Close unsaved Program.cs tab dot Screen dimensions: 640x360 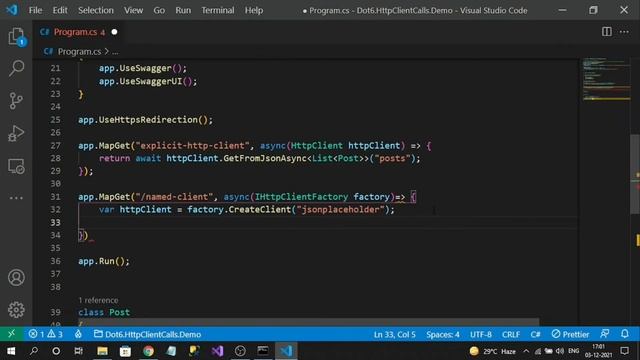[114, 32]
